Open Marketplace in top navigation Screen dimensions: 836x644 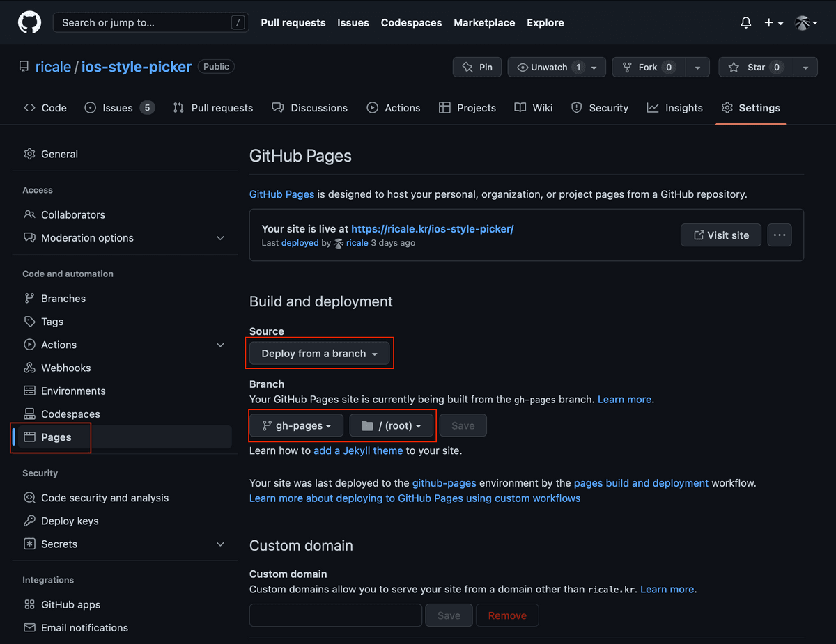coord(484,23)
